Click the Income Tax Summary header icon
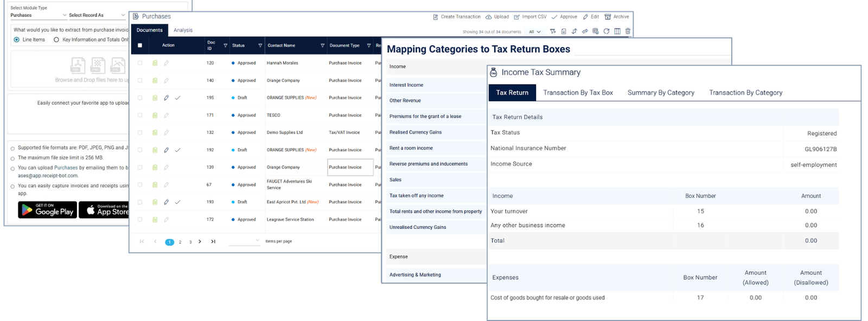This screenshot has width=868, height=321. click(493, 72)
